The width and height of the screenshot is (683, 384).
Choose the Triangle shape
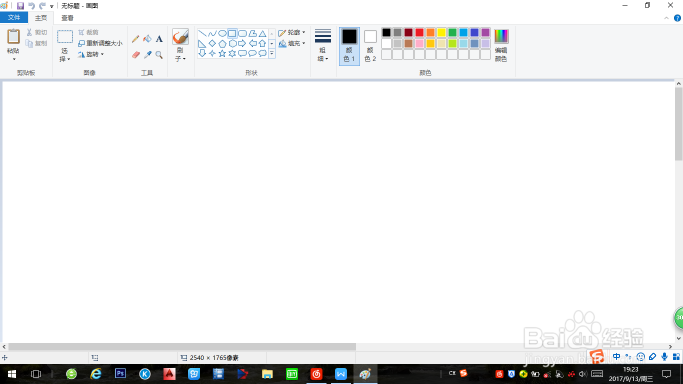click(x=262, y=34)
